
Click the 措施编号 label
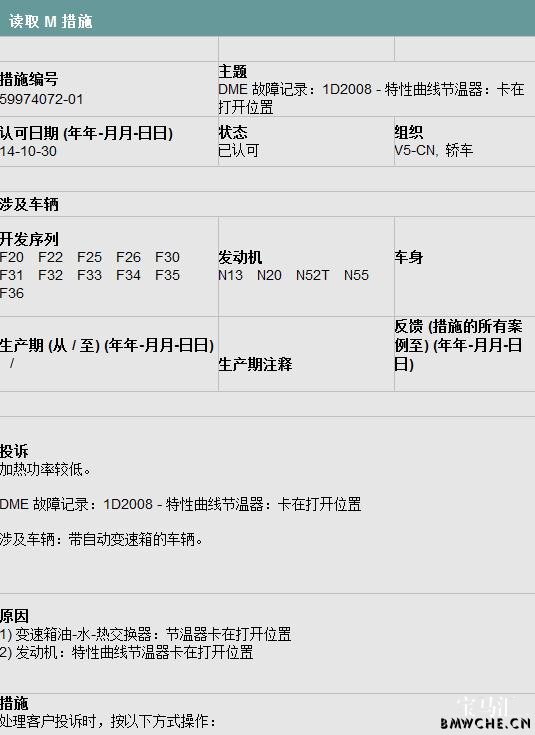tap(29, 79)
